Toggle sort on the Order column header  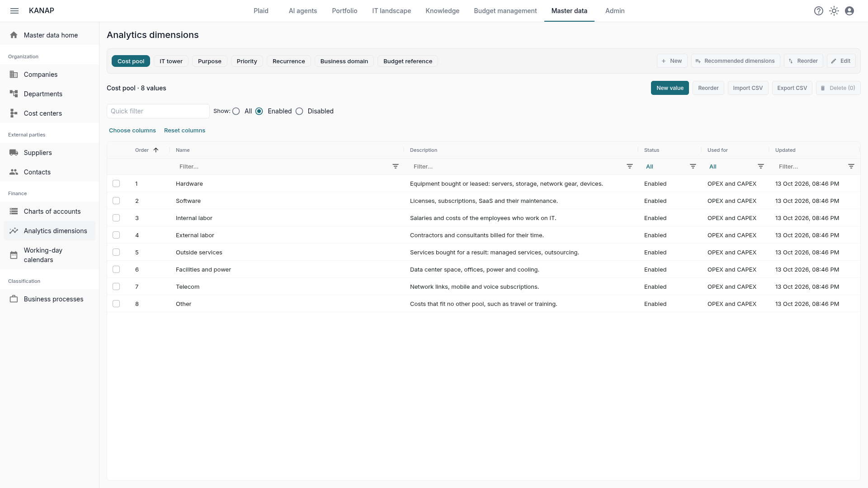pyautogui.click(x=146, y=150)
